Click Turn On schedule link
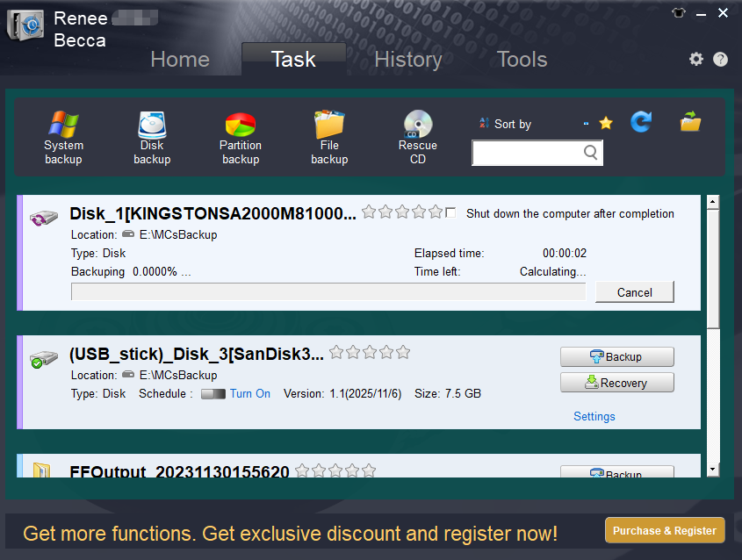The height and width of the screenshot is (560, 742). tap(250, 393)
